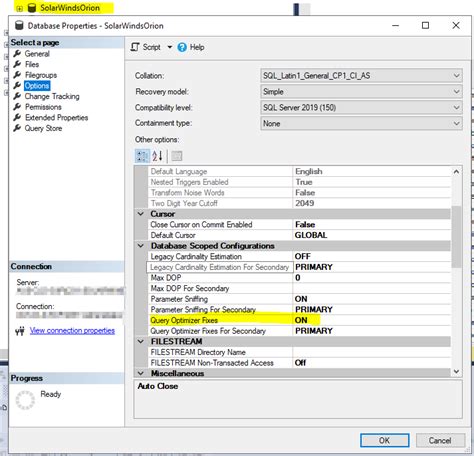The height and width of the screenshot is (456, 474).
Task: Open the Script dropdown arrow
Action: pyautogui.click(x=169, y=47)
